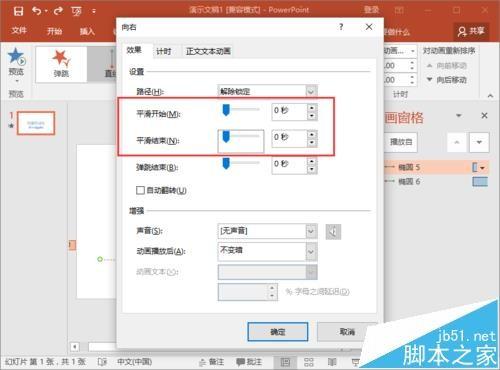Select slide 1 thumbnail
500x370 pixels.
(x=36, y=123)
